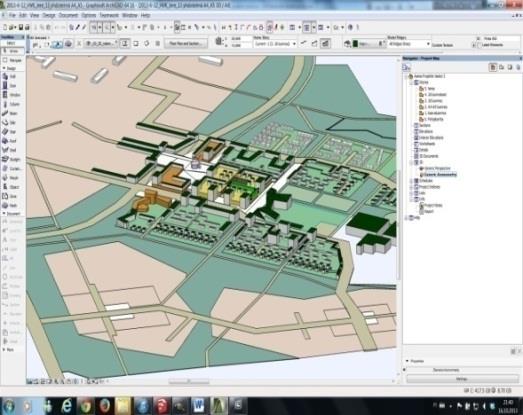
Task: Expand the Properties section below the Navigator
Action: click(407, 361)
